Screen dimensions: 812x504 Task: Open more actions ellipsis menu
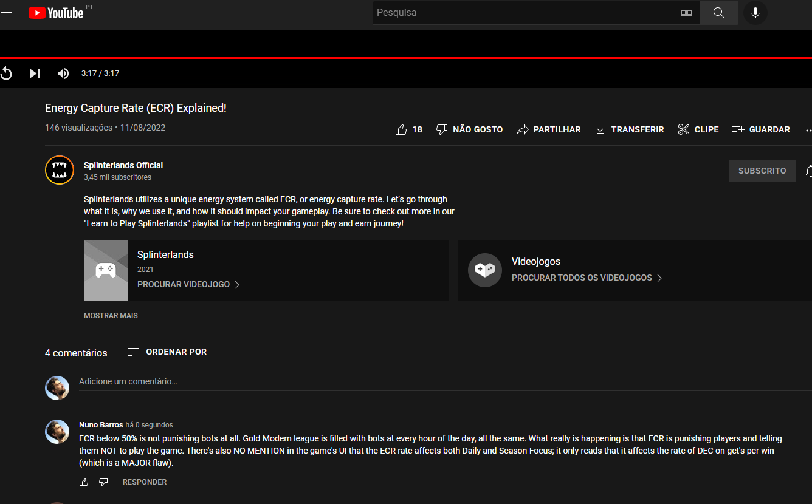pos(808,129)
